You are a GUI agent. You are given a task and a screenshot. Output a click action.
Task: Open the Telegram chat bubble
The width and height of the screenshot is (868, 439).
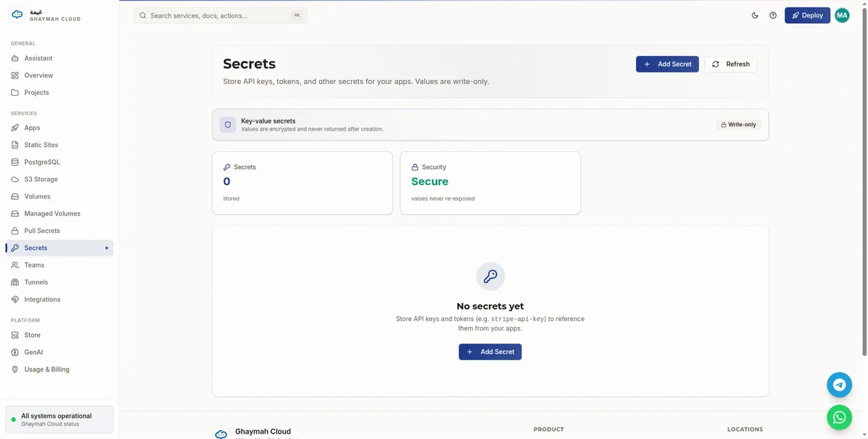[x=840, y=385]
